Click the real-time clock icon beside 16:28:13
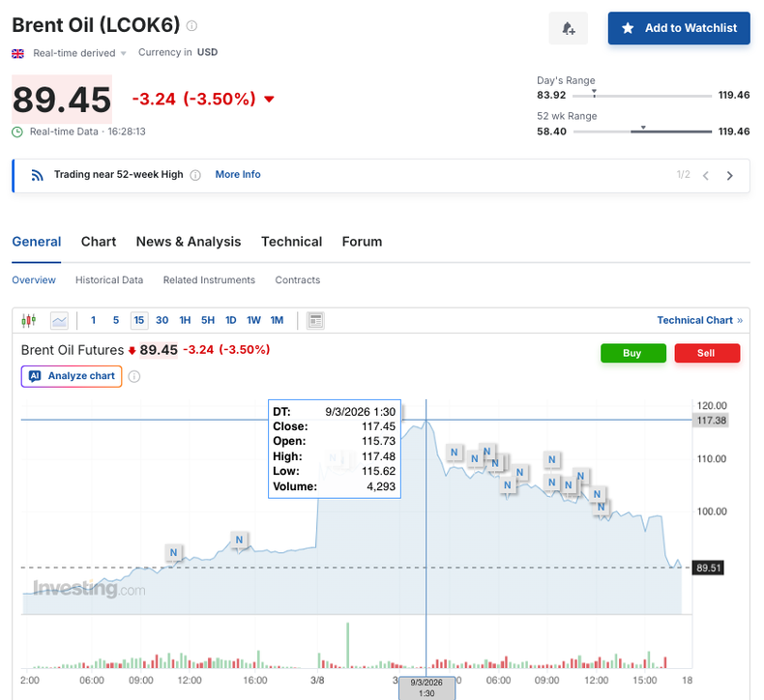Screen dimensions: 764x700 point(17,132)
